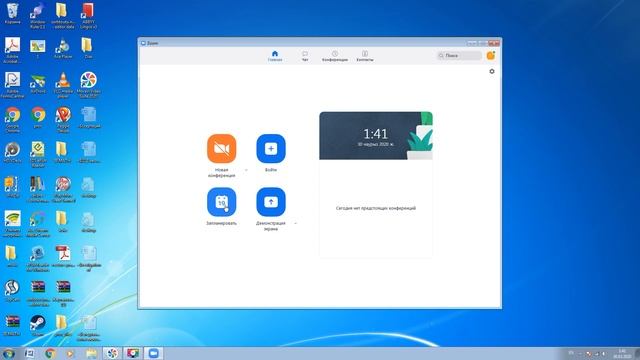Expand the arrow next to Share Screen label

coord(296,223)
